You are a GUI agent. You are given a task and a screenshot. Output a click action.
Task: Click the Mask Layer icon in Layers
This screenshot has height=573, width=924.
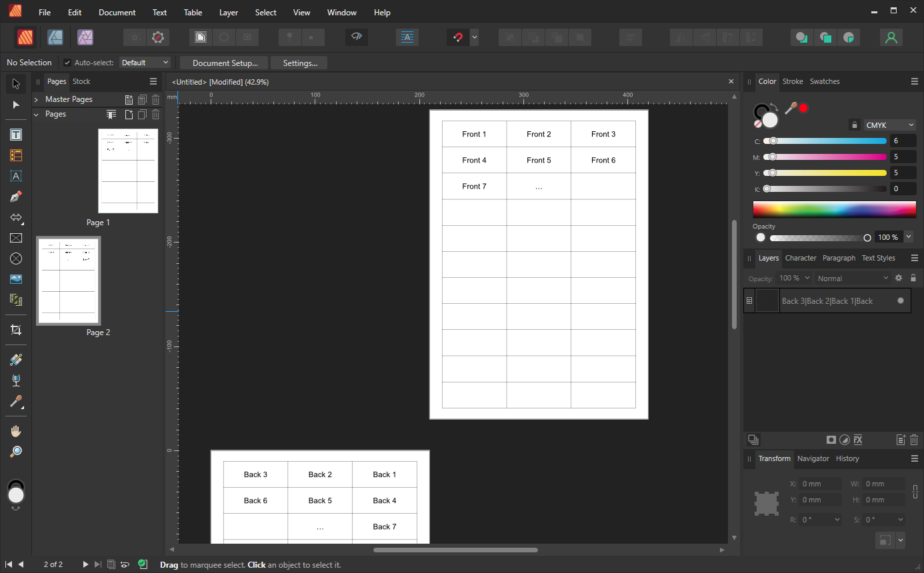click(831, 440)
